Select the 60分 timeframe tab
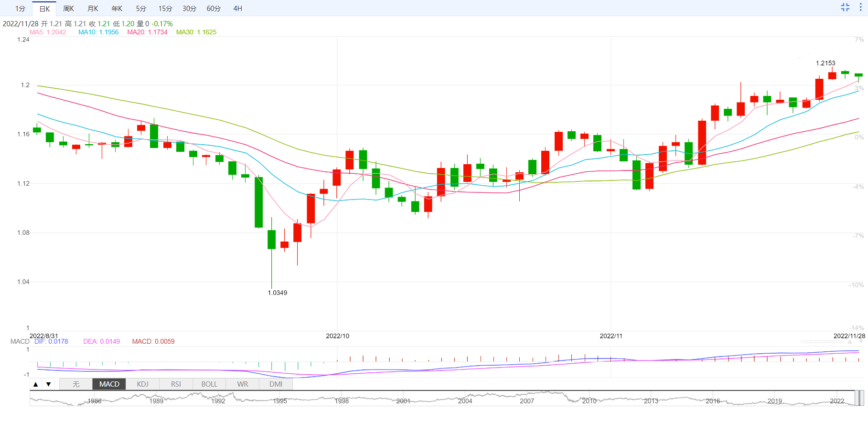The width and height of the screenshot is (868, 421). pos(214,9)
